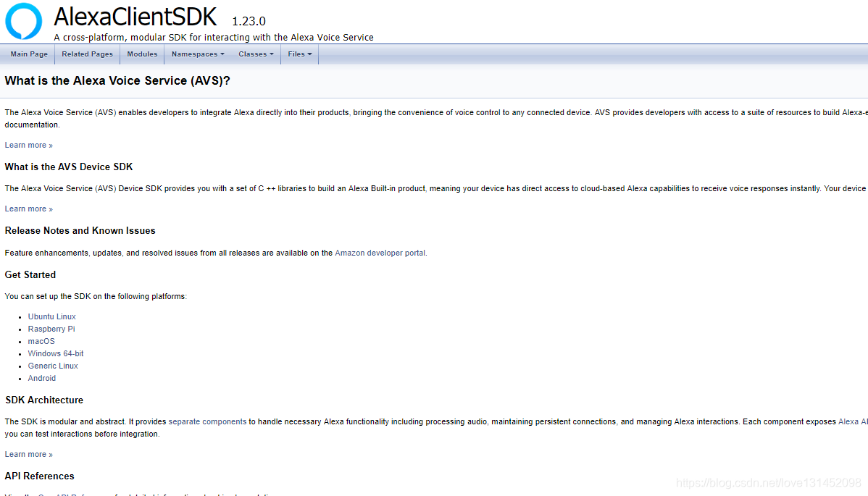Open the Related Pages tab
Viewport: 868px width, 496px height.
tap(87, 54)
